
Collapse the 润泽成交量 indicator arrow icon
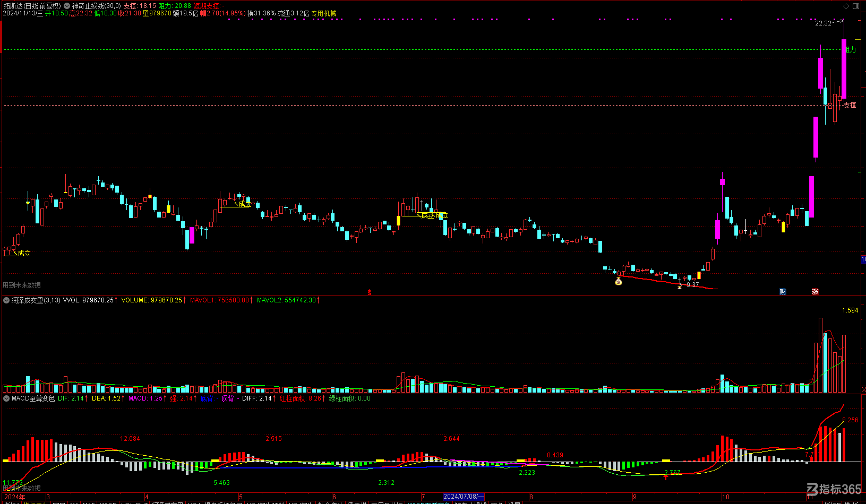pos(6,300)
